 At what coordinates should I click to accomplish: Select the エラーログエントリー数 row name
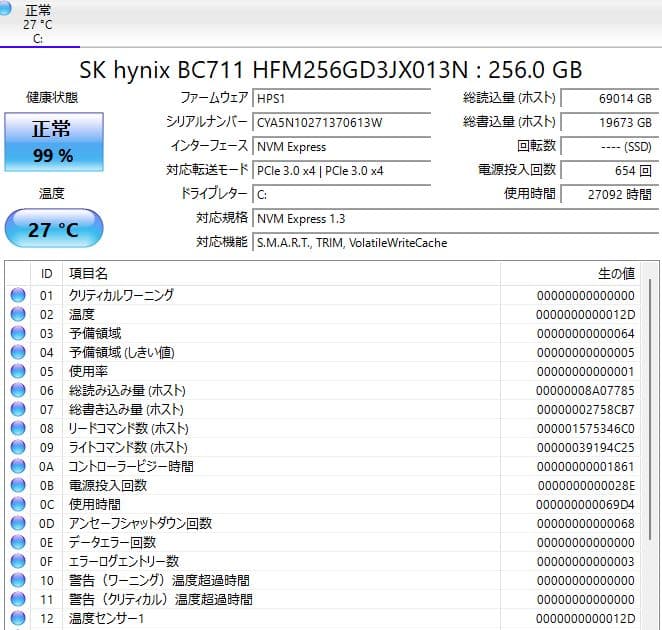coord(124,561)
